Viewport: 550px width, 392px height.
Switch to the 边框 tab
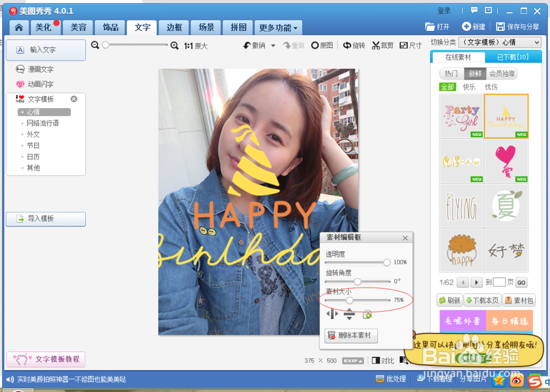[x=174, y=27]
